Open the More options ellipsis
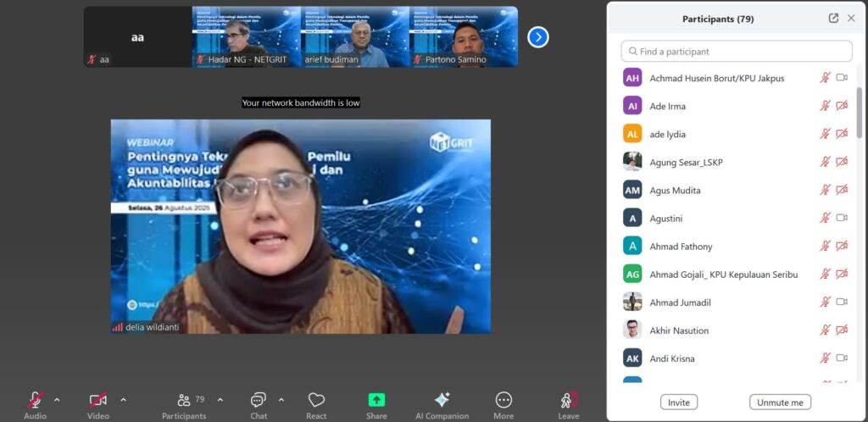This screenshot has height=422, width=868. point(504,401)
